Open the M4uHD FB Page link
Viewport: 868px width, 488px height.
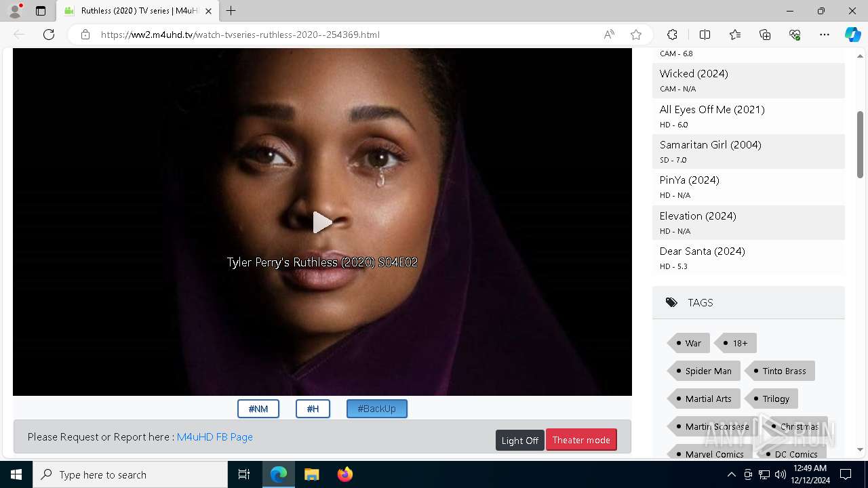click(x=215, y=437)
